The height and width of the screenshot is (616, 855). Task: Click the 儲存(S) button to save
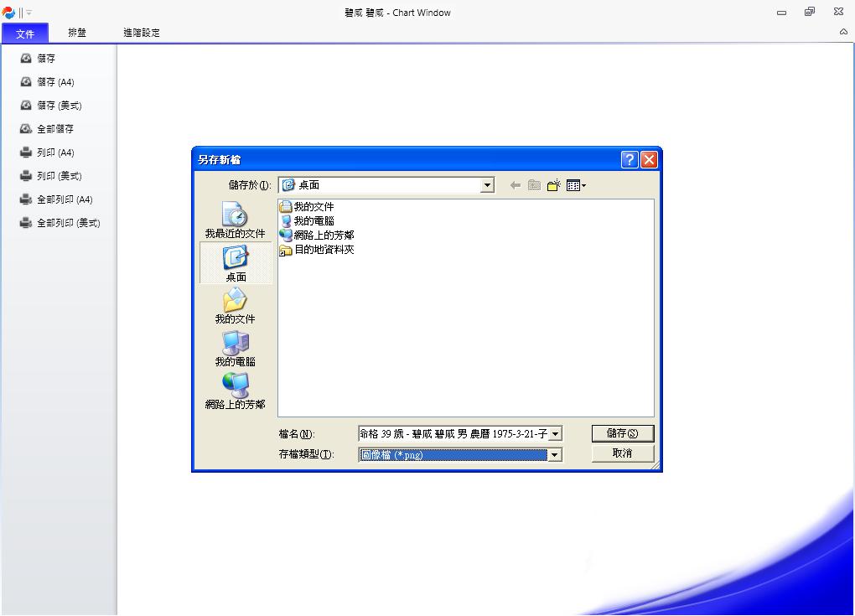[622, 433]
